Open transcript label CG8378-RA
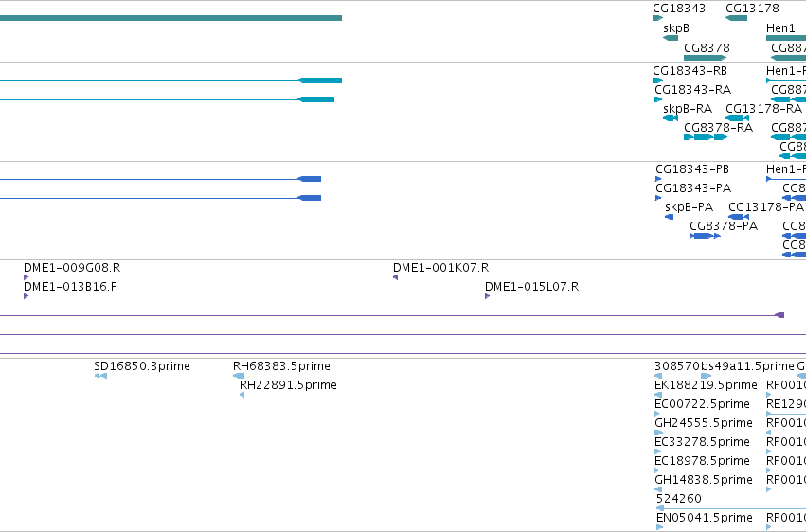 [x=718, y=128]
